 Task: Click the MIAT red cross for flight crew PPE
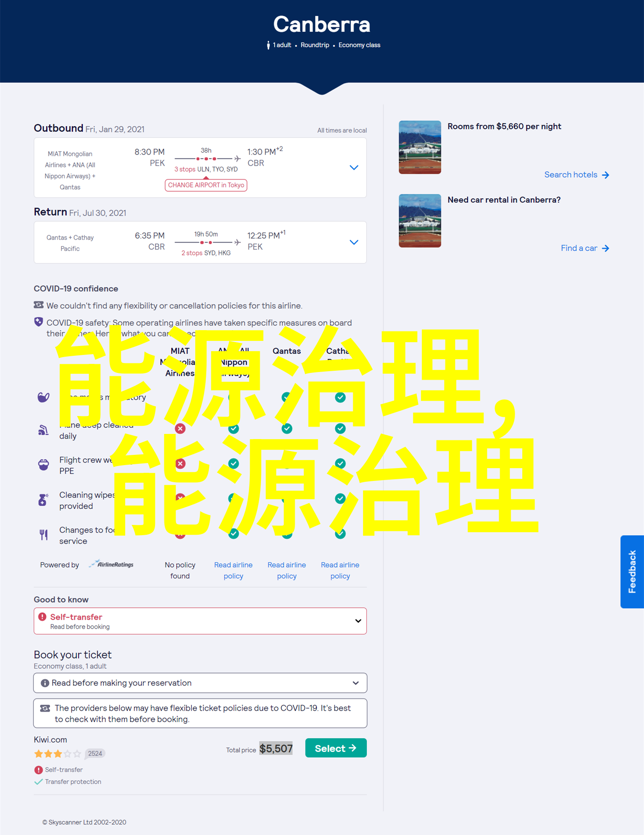pos(180,463)
